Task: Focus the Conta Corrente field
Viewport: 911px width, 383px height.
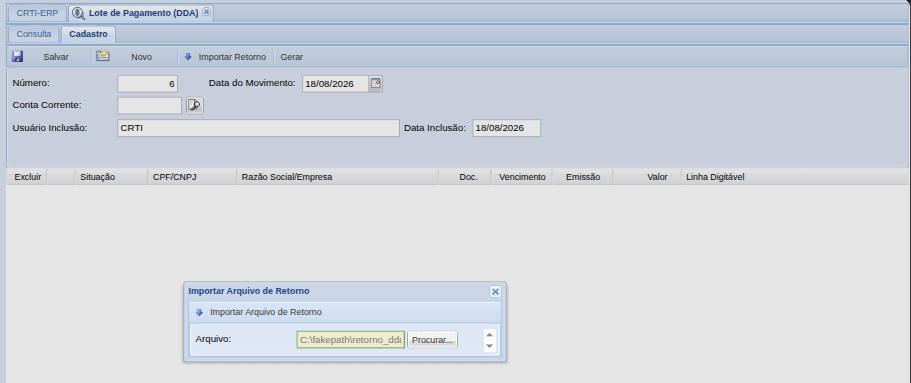Action: [149, 105]
